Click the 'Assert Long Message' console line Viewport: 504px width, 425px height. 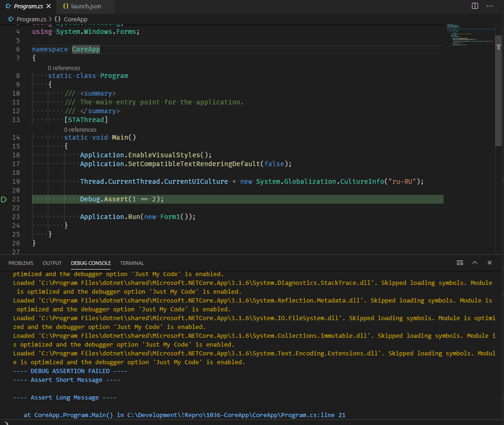(65, 398)
